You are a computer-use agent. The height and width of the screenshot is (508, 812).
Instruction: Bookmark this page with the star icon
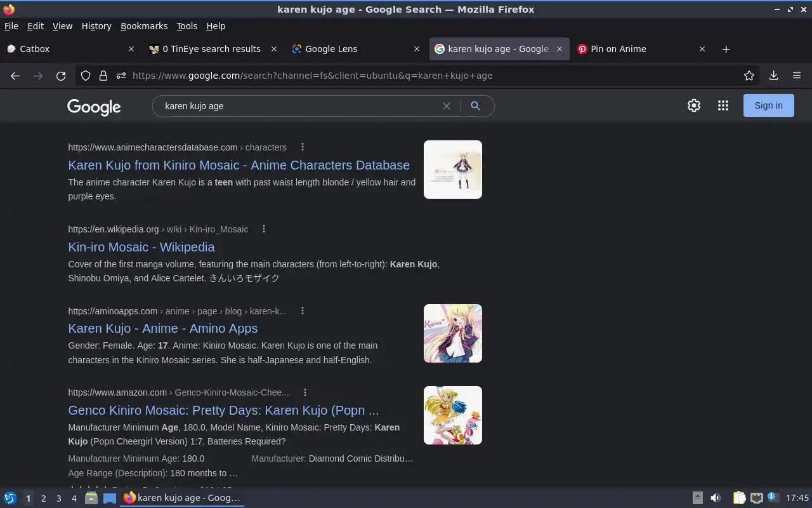749,76
